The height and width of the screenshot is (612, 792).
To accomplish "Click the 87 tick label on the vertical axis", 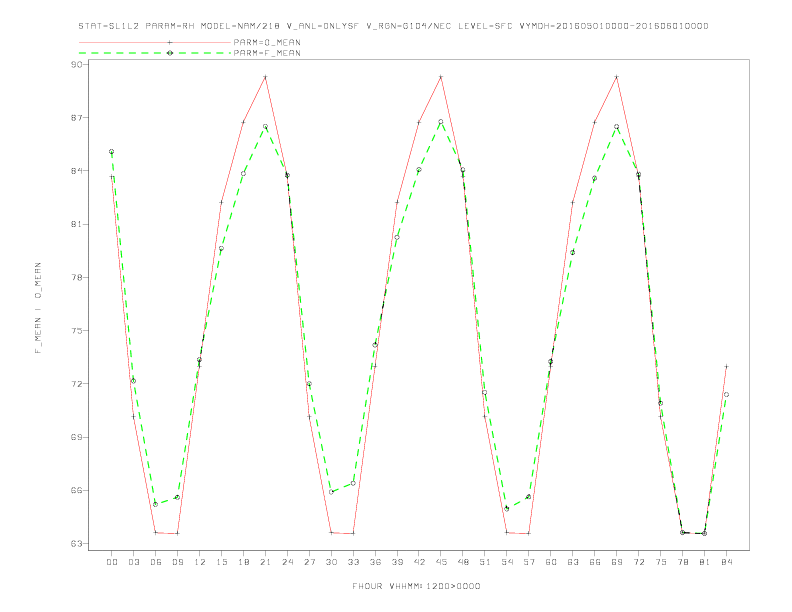I will 77,118.
